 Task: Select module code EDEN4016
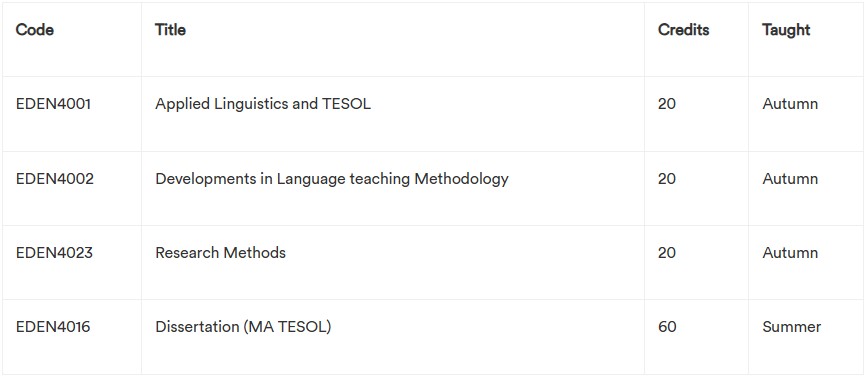pyautogui.click(x=53, y=327)
